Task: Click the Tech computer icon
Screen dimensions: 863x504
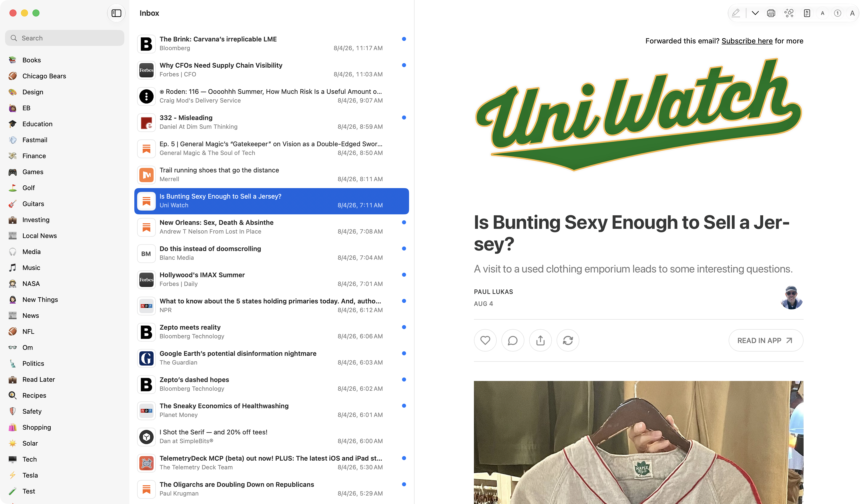Action: (13, 459)
